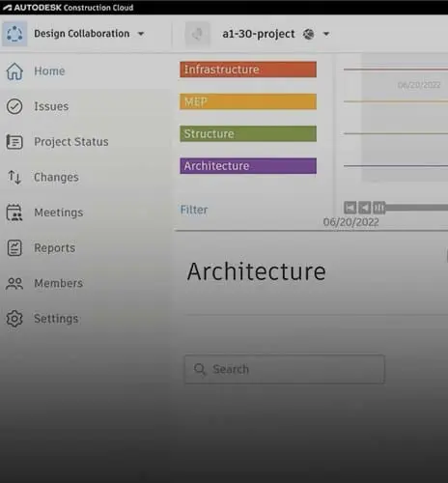Click the timeline slider bar
Screen dimensions: 448x483
click(417, 208)
